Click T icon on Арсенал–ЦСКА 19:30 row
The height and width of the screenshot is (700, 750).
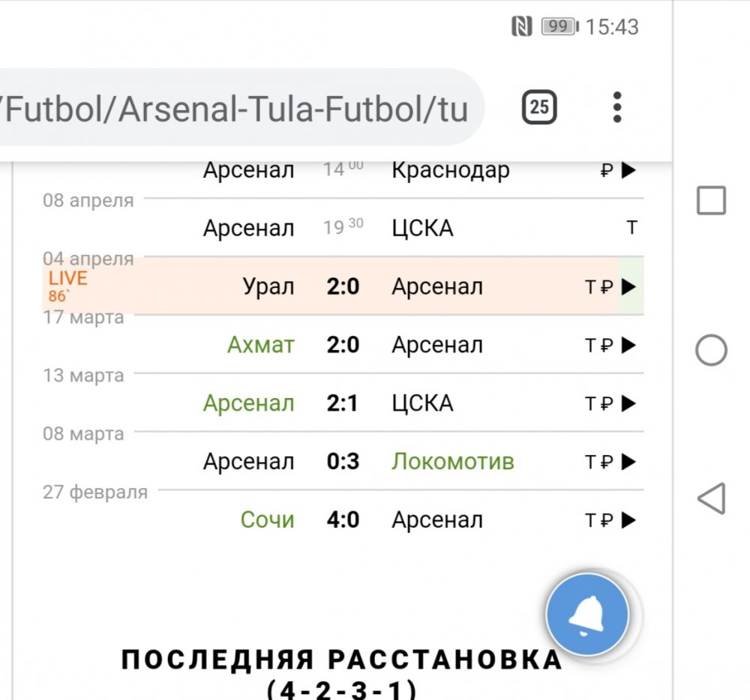pyautogui.click(x=631, y=229)
